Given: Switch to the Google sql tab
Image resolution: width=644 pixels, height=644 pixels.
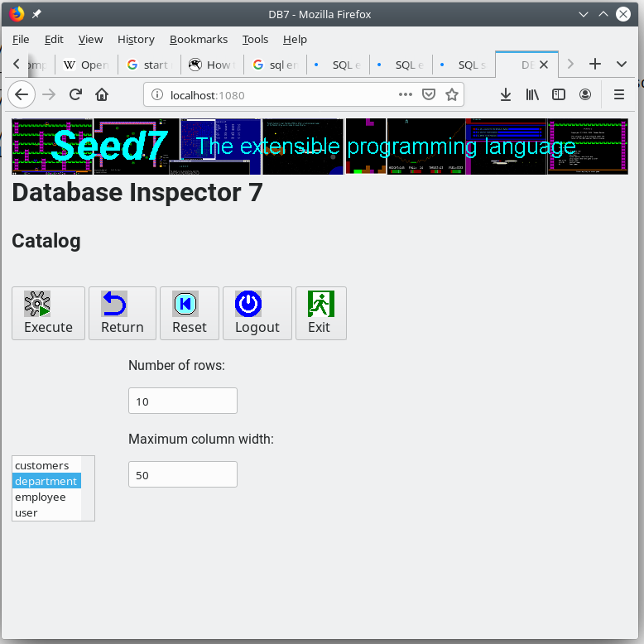Looking at the screenshot, I should [275, 65].
